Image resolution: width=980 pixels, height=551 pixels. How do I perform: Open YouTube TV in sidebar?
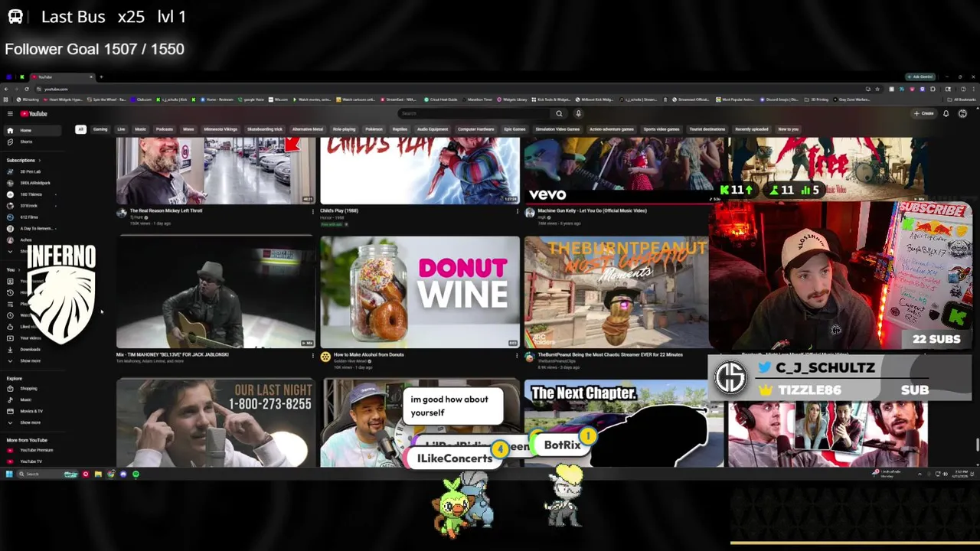32,461
